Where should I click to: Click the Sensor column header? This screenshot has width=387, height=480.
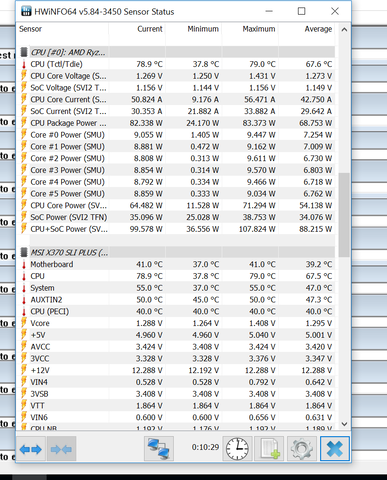(30, 29)
